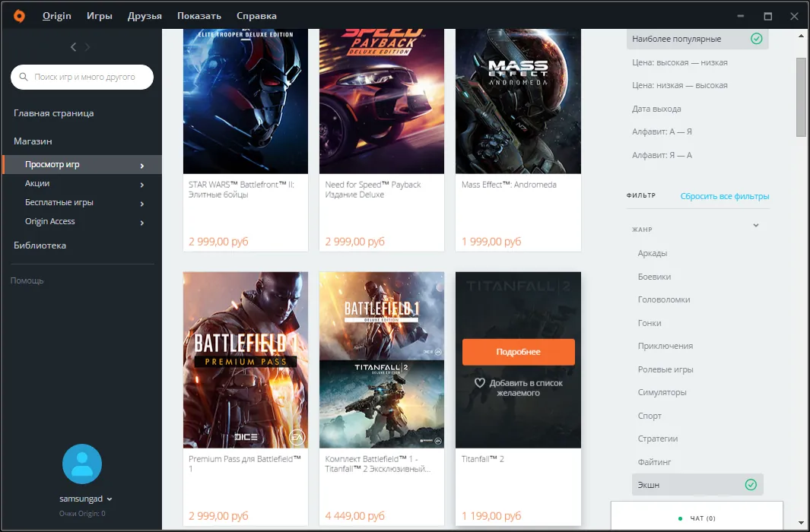This screenshot has height=532, width=810.
Task: Click the back navigation arrow
Action: tap(74, 47)
